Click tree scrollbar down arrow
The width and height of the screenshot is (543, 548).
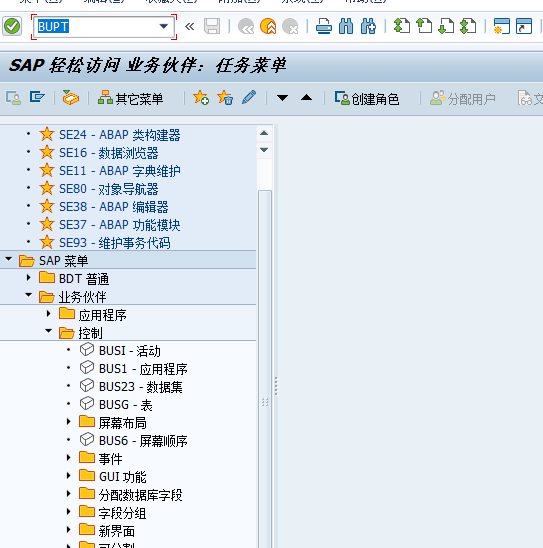tap(264, 150)
